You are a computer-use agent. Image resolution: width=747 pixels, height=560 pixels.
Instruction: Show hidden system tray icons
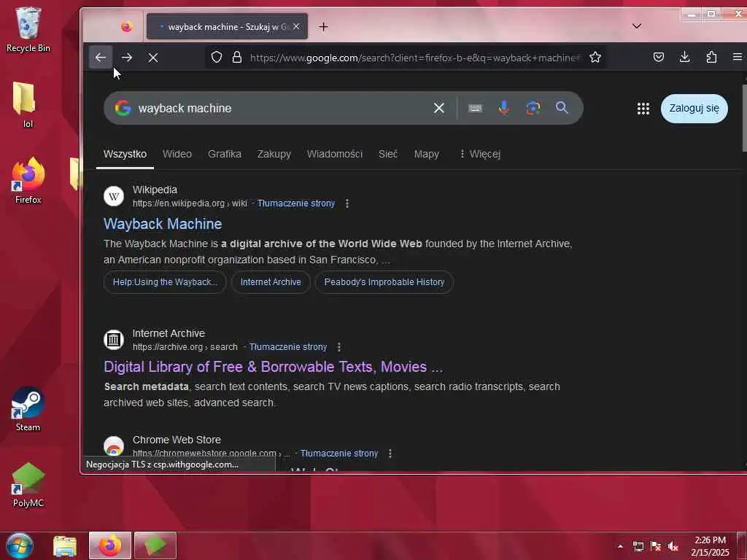[620, 546]
